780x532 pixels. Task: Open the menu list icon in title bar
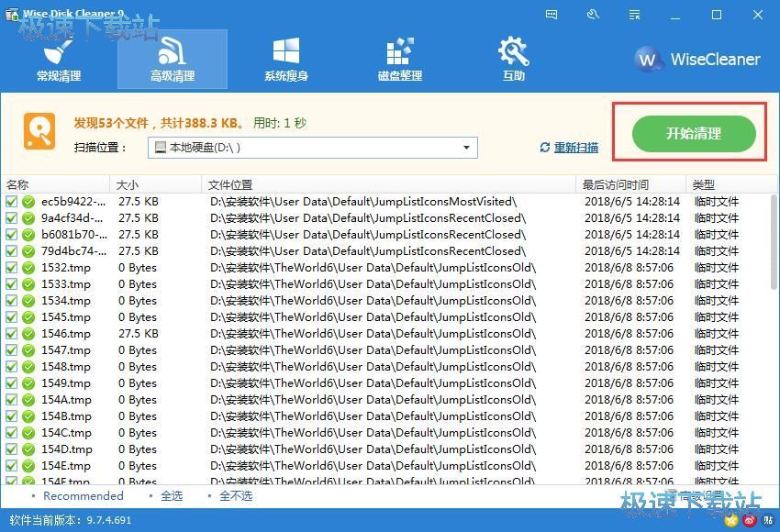coord(634,15)
